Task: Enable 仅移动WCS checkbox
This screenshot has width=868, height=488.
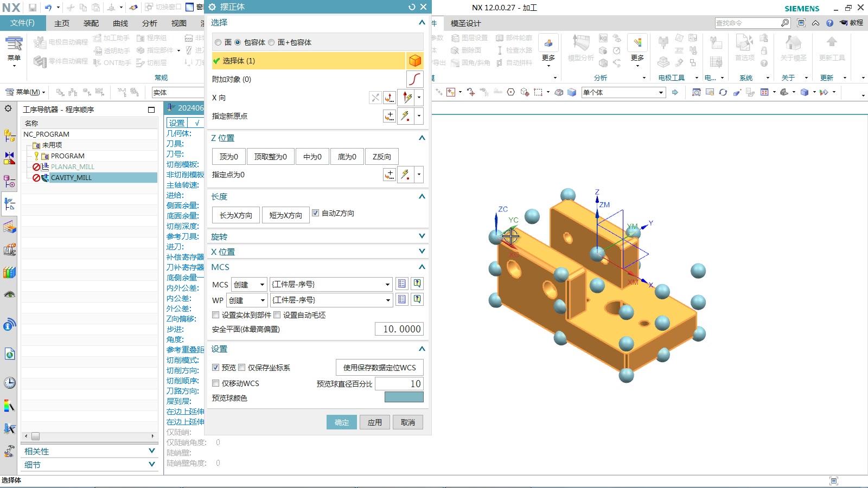Action: point(215,383)
